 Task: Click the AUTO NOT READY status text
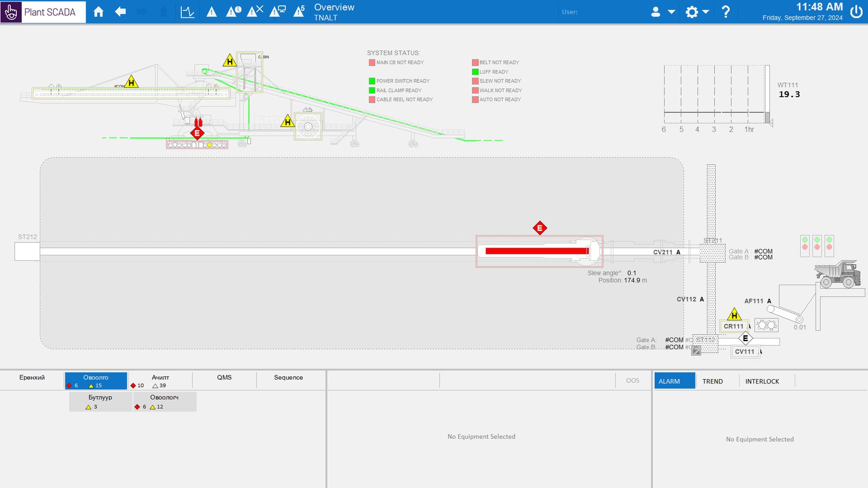(500, 100)
